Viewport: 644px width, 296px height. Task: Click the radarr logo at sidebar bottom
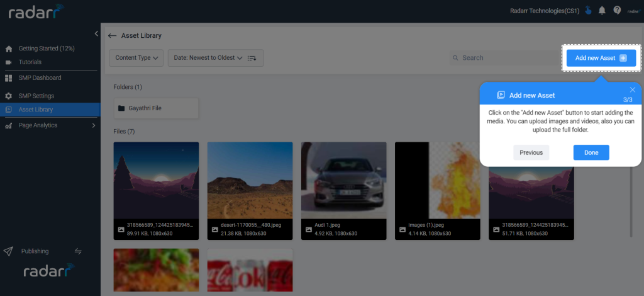pos(49,271)
